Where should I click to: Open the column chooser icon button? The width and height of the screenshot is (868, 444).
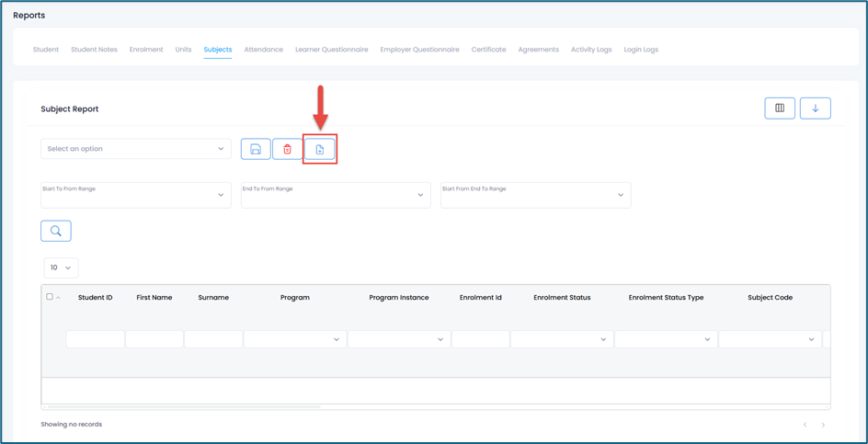[780, 108]
